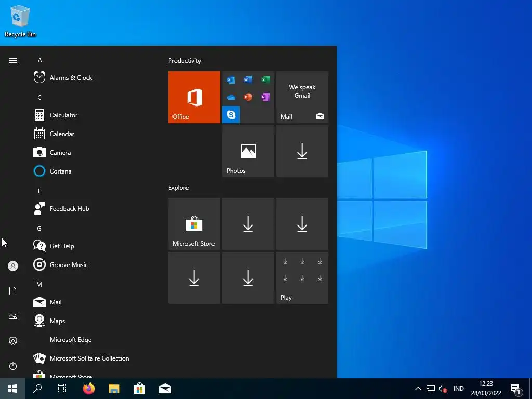Click the Windows Start button
This screenshot has width=532, height=399.
pos(12,389)
